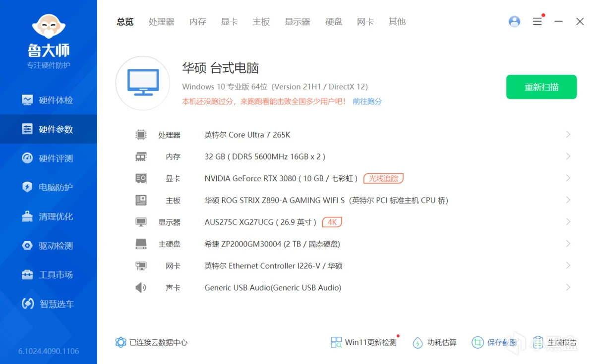
Task: Expand the 处理器 row chevron arrow
Action: coord(568,135)
